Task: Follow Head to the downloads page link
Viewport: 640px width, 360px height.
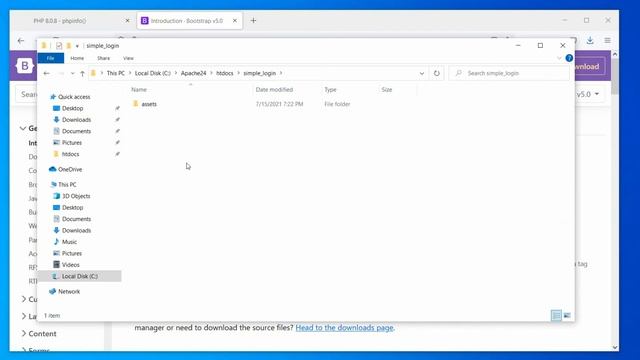Action: tap(344, 328)
